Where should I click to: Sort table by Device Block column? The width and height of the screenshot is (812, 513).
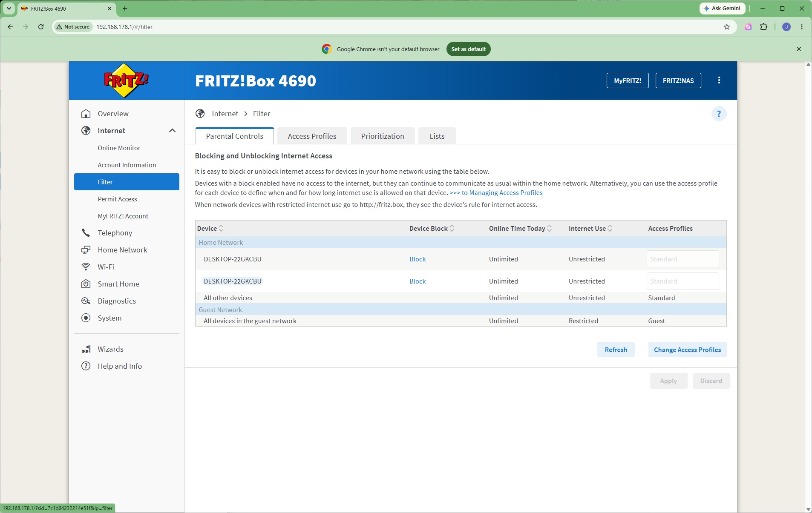[x=452, y=229]
